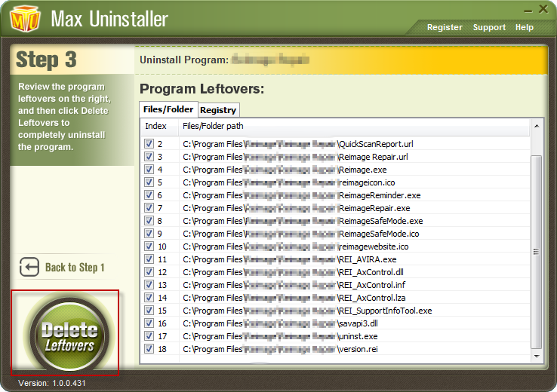Viewport: 557px width, 392px height.
Task: Select the Reimage Repair.url file path
Action: pyautogui.click(x=295, y=157)
